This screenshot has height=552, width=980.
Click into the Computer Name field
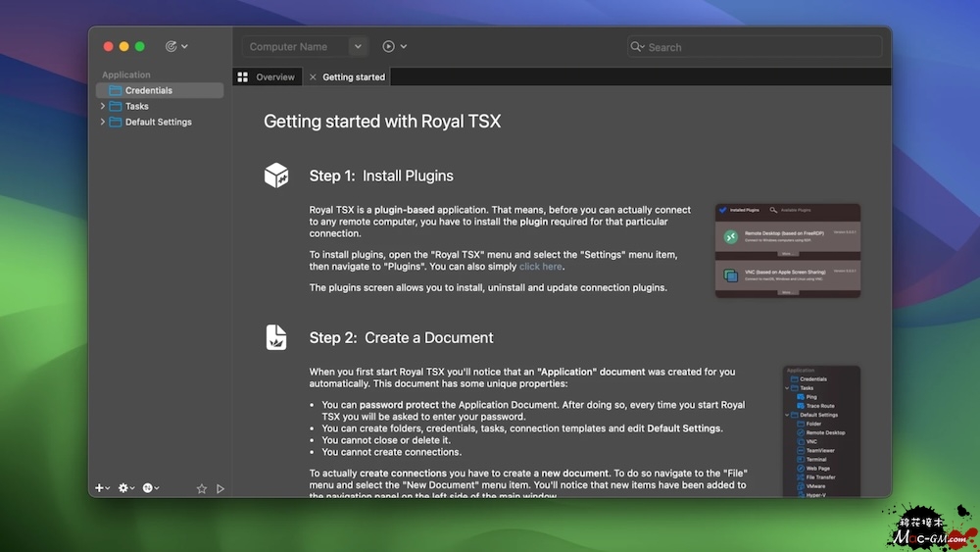[294, 46]
